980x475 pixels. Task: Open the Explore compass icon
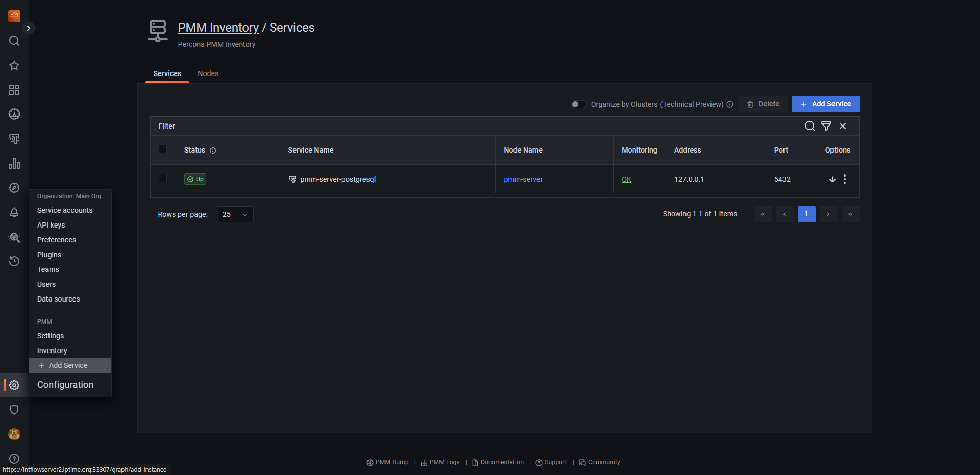[14, 188]
